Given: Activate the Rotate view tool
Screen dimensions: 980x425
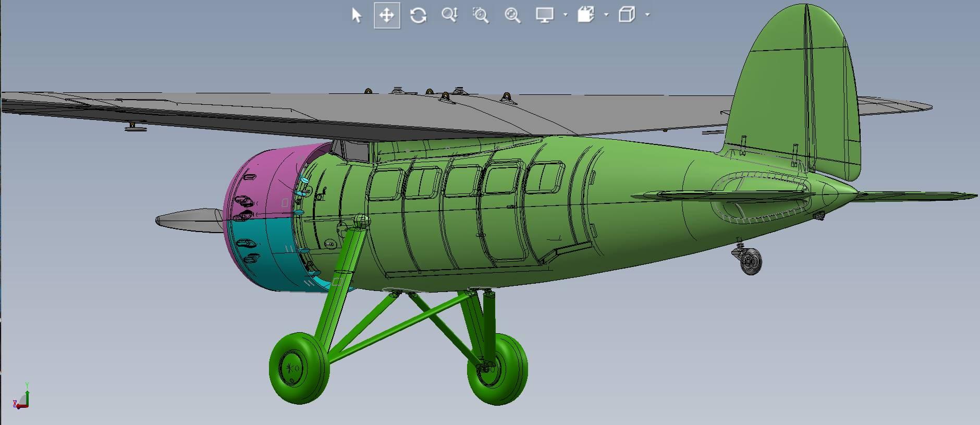Looking at the screenshot, I should click(x=418, y=15).
